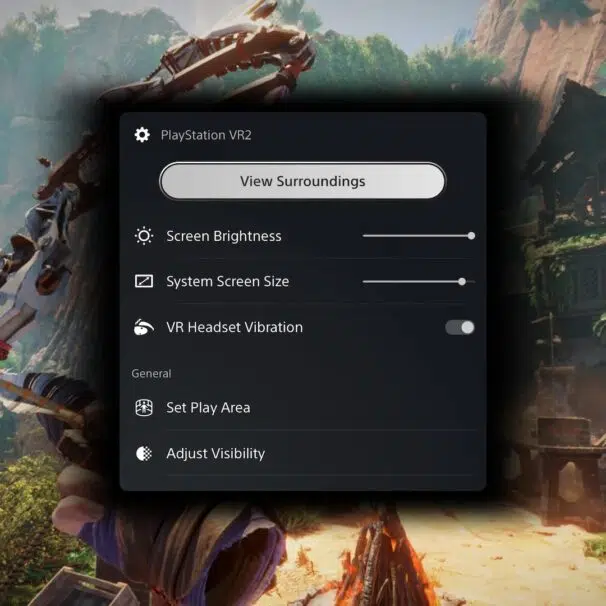Screen dimensions: 606x606
Task: Open the Set Play Area option
Action: point(303,408)
